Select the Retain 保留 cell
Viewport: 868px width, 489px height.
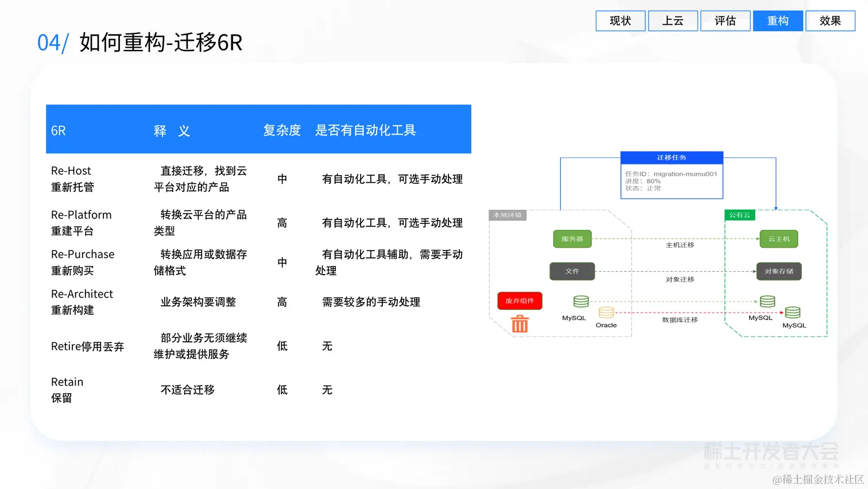point(67,390)
